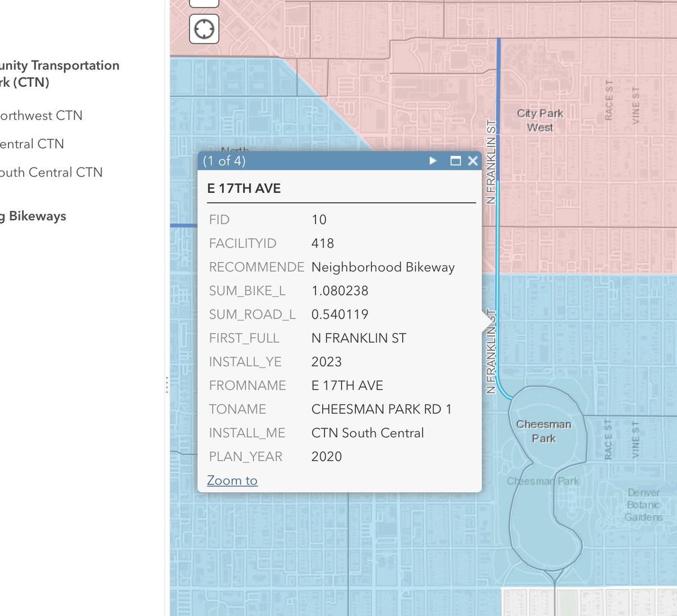Click the Neighborhood Bikeway value
The height and width of the screenshot is (616, 677).
click(383, 267)
